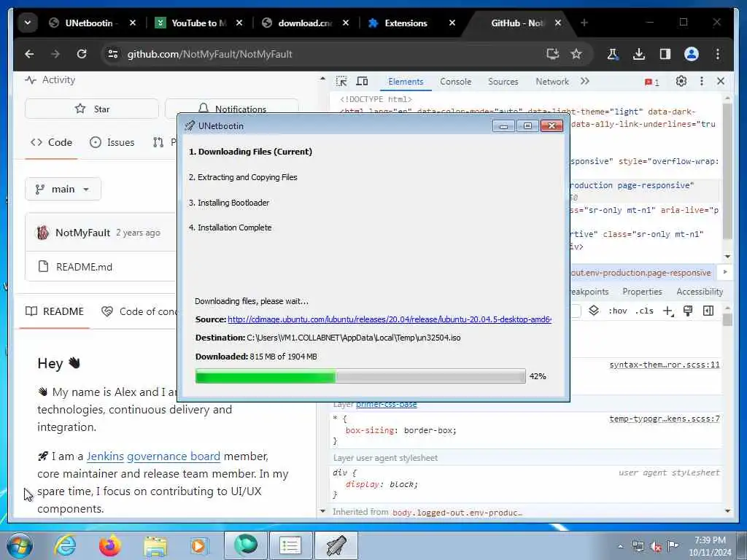The width and height of the screenshot is (747, 560).
Task: Open repository Notifications button
Action: pyautogui.click(x=231, y=109)
